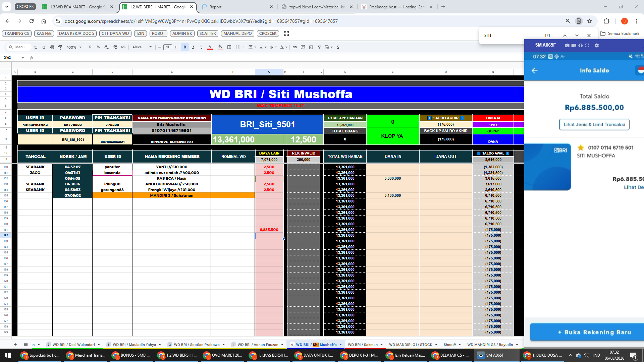Click the insert link icon

pyautogui.click(x=295, y=47)
